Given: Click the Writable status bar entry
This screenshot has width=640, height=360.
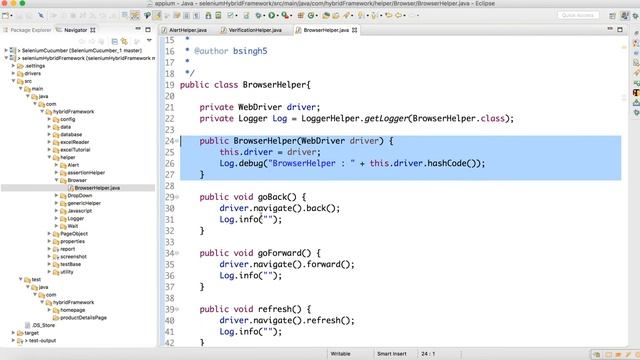Looking at the screenshot, I should click(340, 354).
